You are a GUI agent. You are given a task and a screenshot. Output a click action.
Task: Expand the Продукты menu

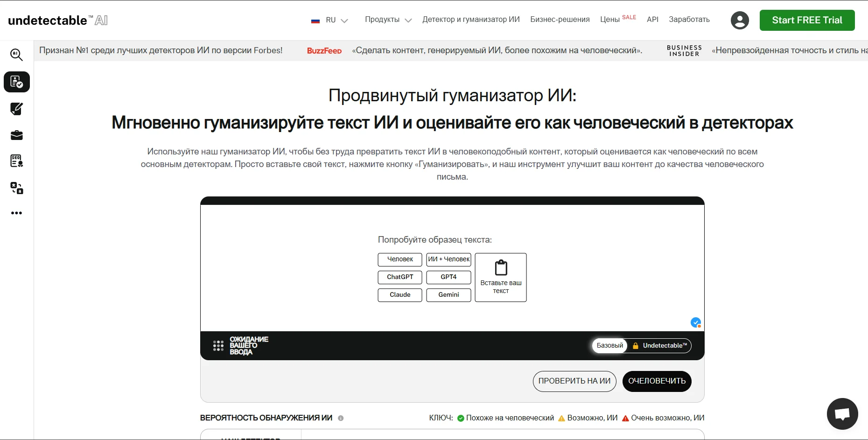(388, 20)
